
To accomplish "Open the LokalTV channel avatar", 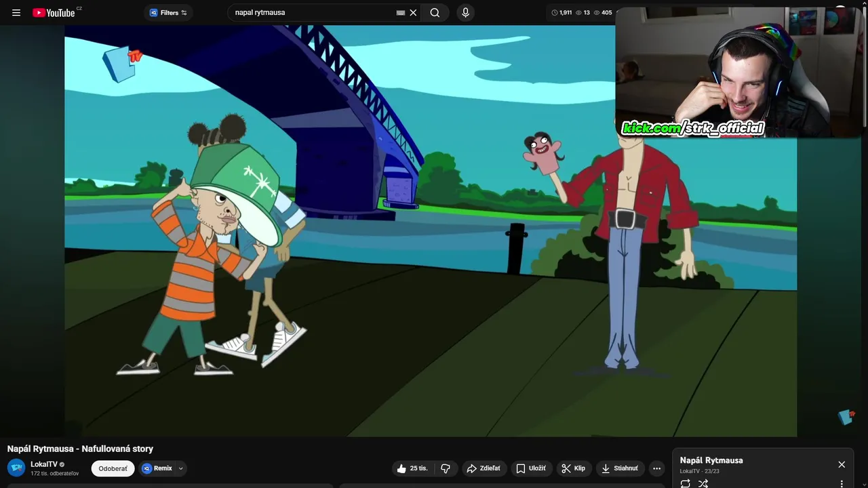I will click(16, 468).
